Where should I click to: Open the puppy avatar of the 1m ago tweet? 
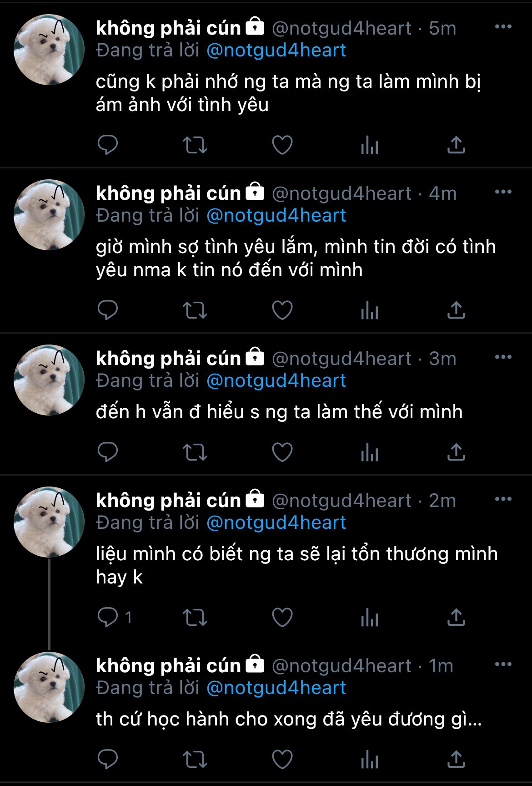click(x=49, y=687)
